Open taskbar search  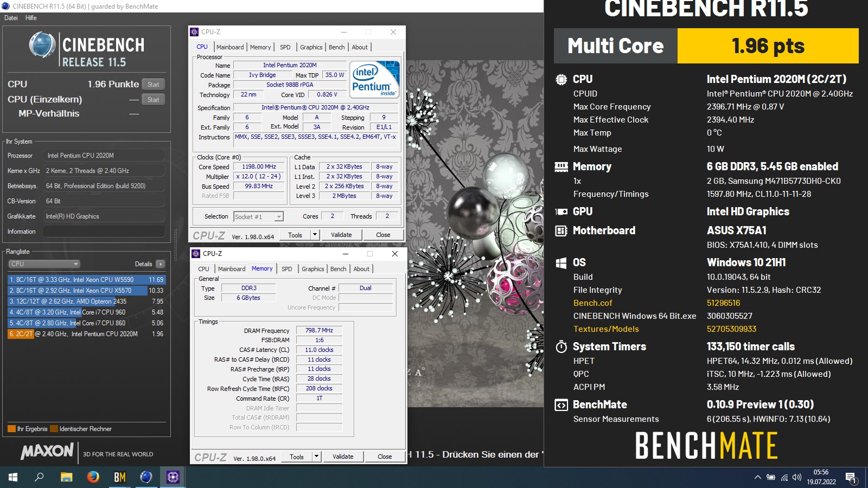39,477
